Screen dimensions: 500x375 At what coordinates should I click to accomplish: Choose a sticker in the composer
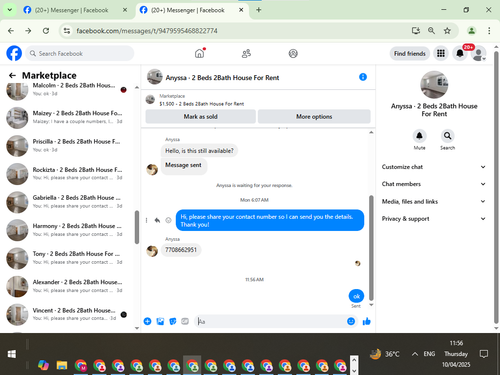coord(173,321)
